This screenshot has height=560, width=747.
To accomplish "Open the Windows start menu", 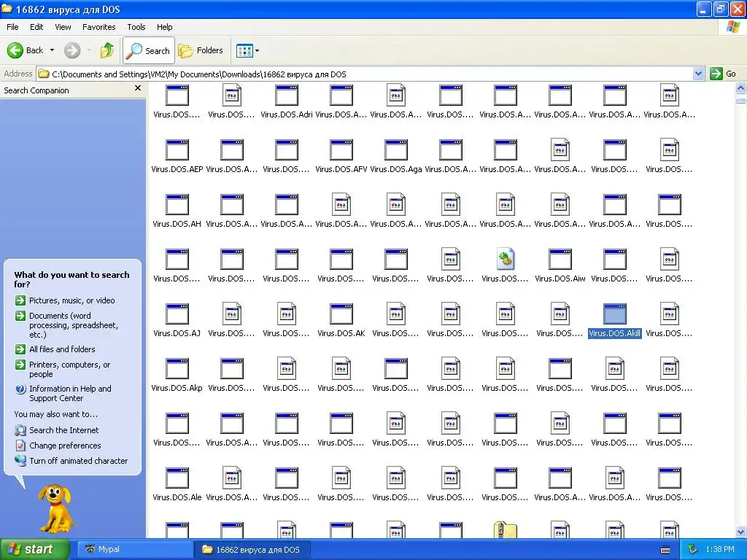I will (35, 550).
